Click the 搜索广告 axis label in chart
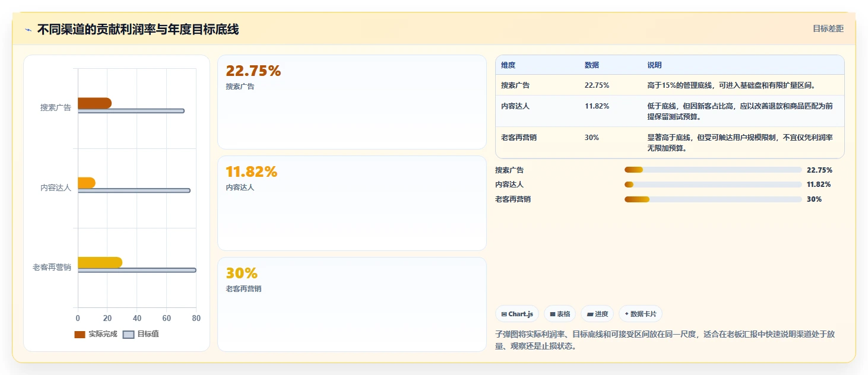Image resolution: width=868 pixels, height=375 pixels. (x=56, y=107)
